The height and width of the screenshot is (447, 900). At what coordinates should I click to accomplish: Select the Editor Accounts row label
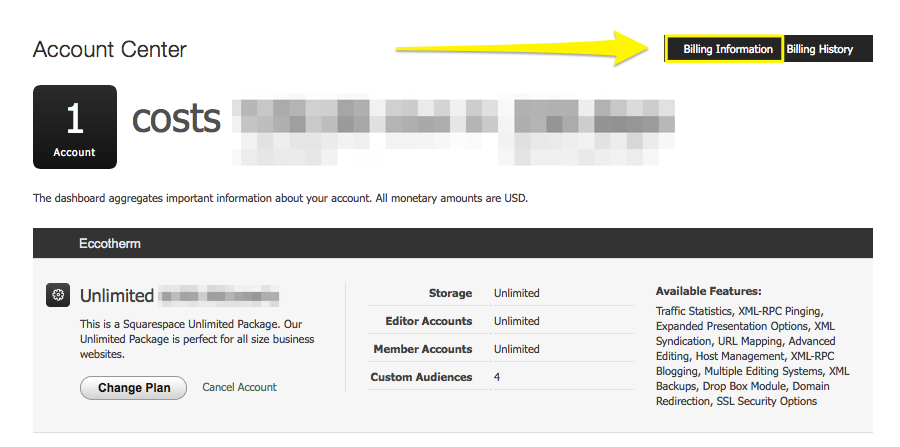[428, 321]
